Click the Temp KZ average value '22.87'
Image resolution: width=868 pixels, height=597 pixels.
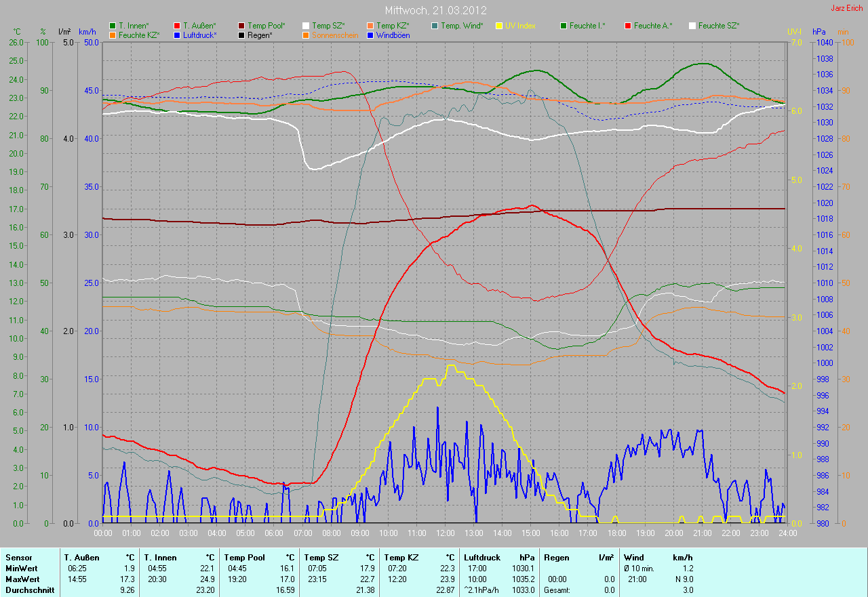pos(446,590)
